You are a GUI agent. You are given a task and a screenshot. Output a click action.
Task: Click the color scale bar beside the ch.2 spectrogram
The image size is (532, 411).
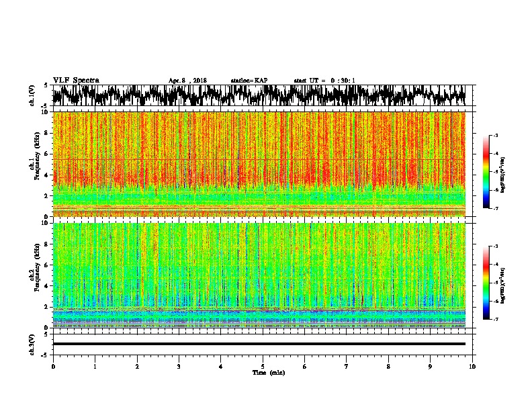(486, 283)
